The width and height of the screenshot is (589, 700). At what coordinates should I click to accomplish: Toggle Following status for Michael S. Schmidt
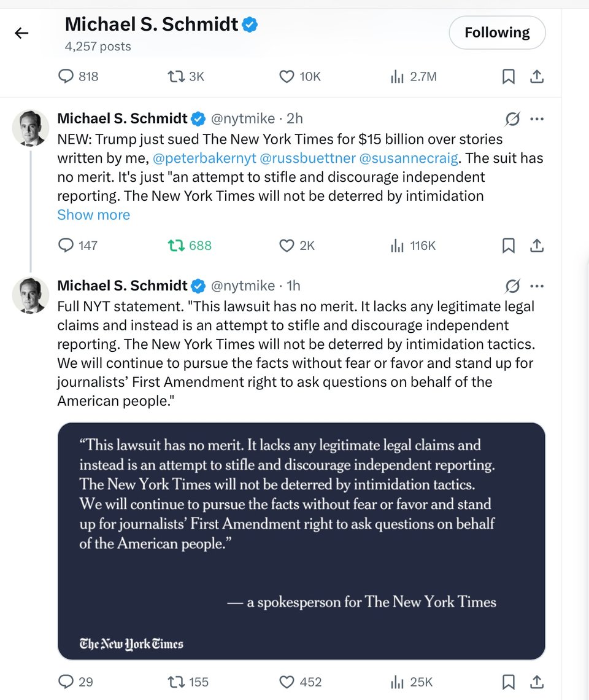click(497, 33)
